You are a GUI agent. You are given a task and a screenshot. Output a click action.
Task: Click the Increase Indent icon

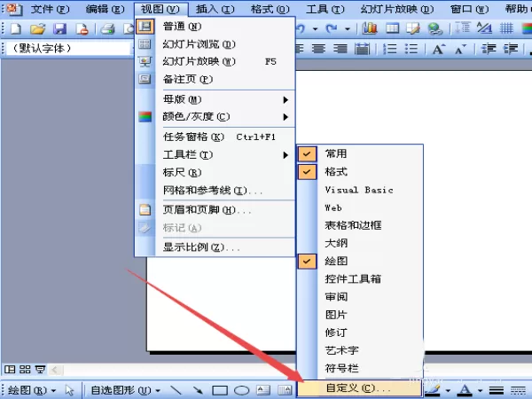point(511,49)
